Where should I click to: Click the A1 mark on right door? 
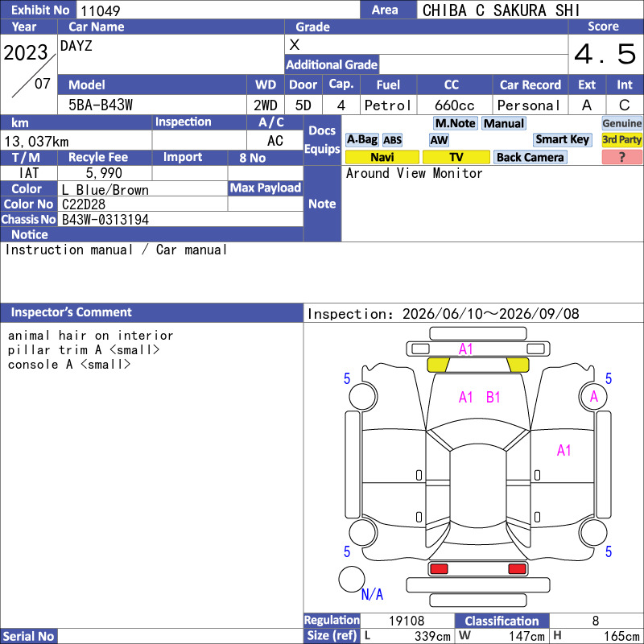[564, 451]
